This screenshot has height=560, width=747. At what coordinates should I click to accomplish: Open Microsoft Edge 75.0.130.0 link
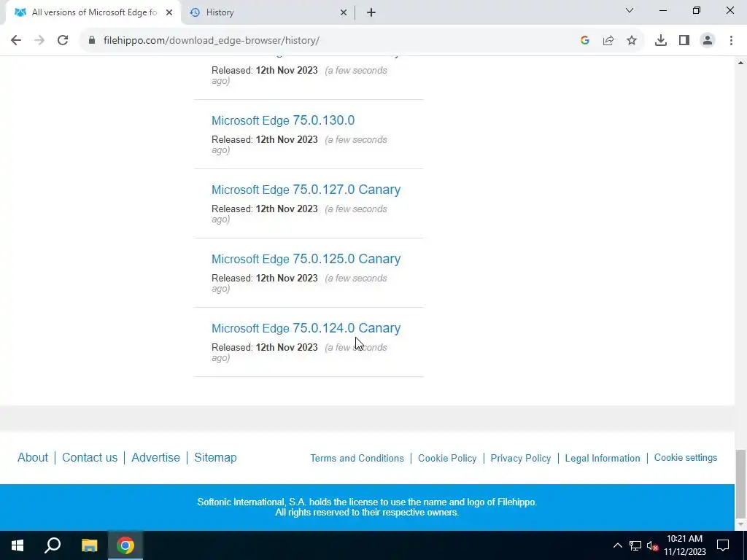pos(283,120)
